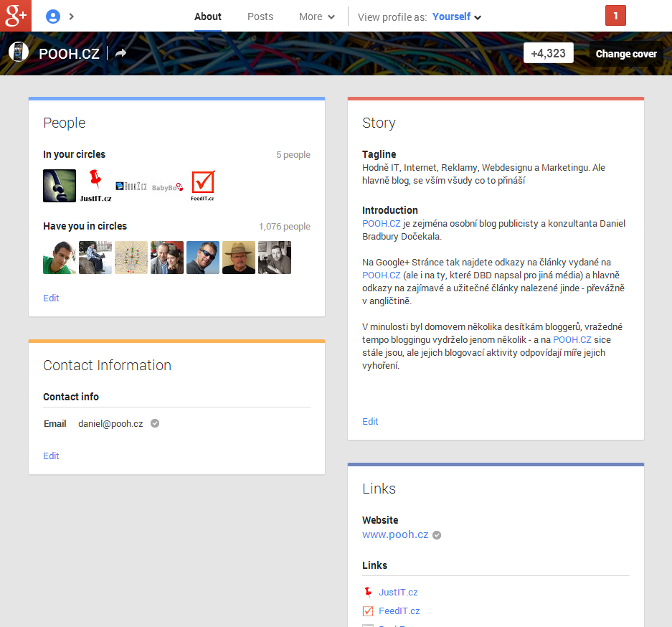The width and height of the screenshot is (672, 627).
Task: Open the More dropdown menu
Action: (316, 16)
